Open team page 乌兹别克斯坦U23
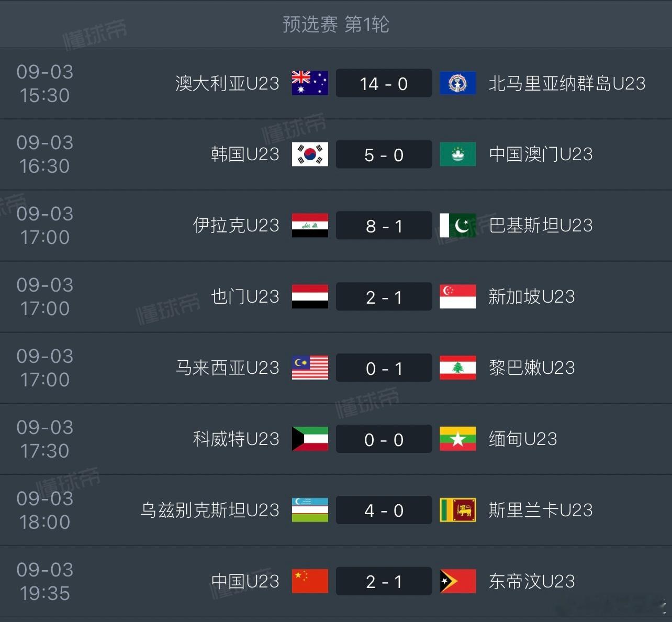This screenshot has width=672, height=622. point(210,510)
